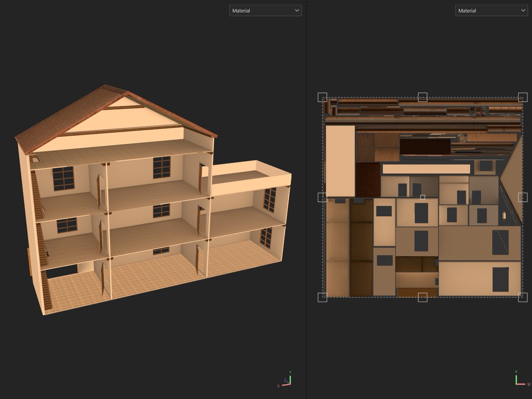Select the left-middle UV transform handle
The height and width of the screenshot is (399, 532).
tap(323, 197)
